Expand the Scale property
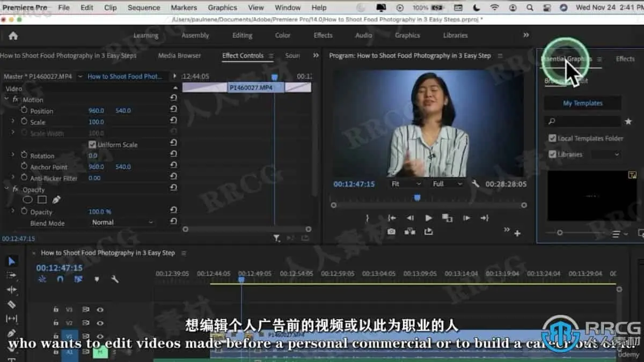This screenshot has width=644, height=362. pyautogui.click(x=13, y=122)
